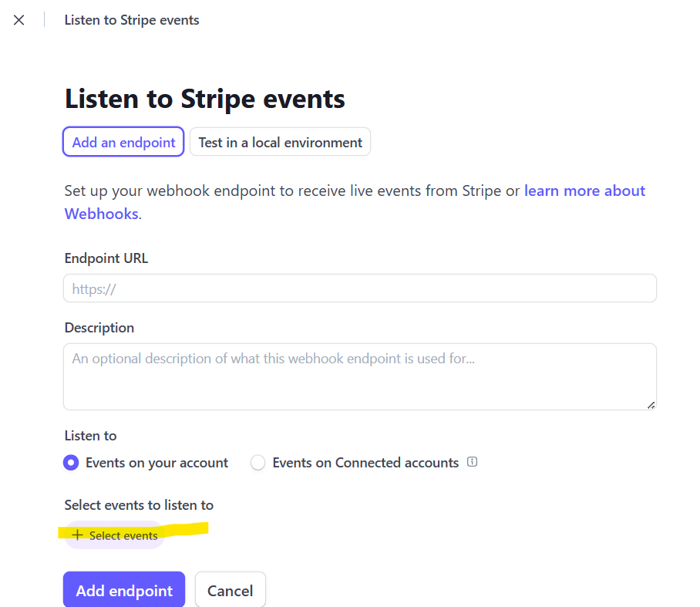Click the Events on your account label
The width and height of the screenshot is (700, 607).
coord(156,463)
